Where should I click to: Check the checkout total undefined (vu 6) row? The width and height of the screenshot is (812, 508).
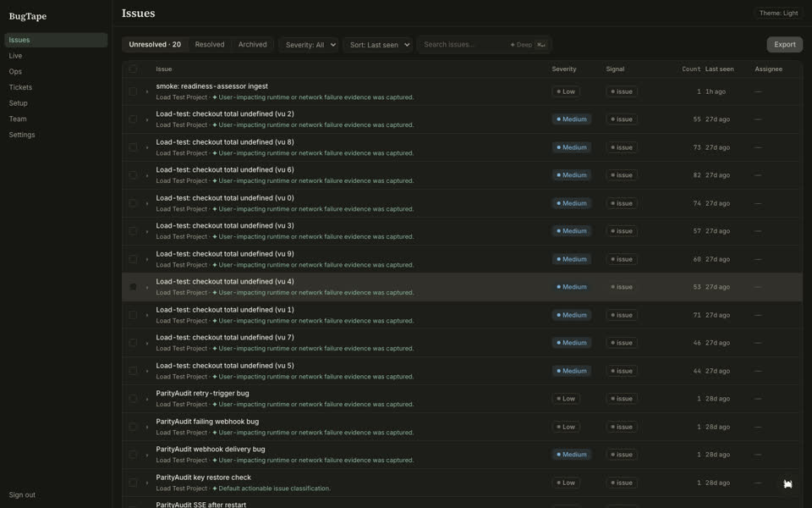pos(133,175)
